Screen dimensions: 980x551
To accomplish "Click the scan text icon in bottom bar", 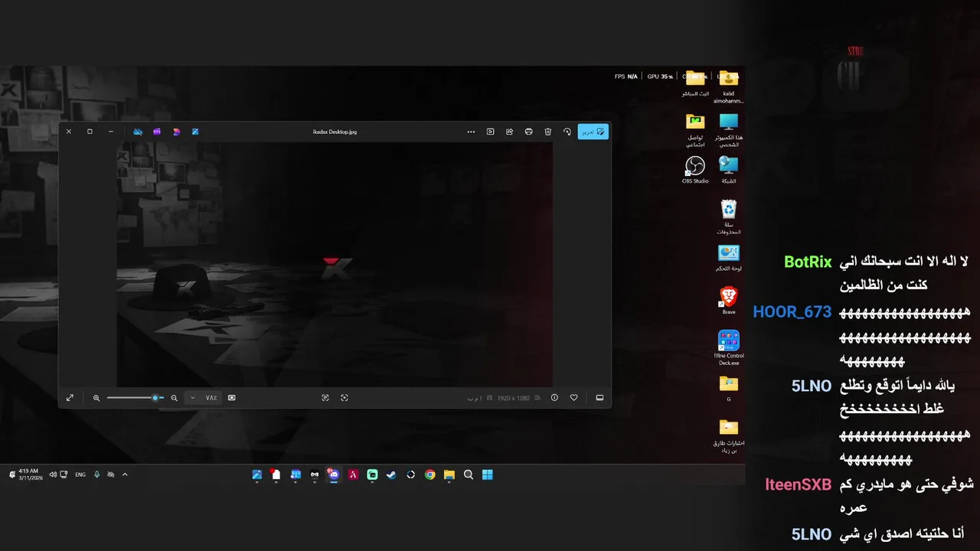I will (x=325, y=398).
